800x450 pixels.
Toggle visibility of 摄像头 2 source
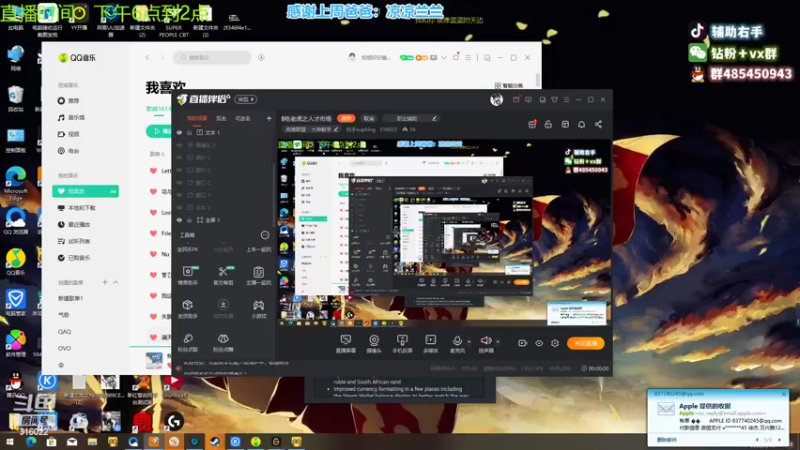[179, 145]
